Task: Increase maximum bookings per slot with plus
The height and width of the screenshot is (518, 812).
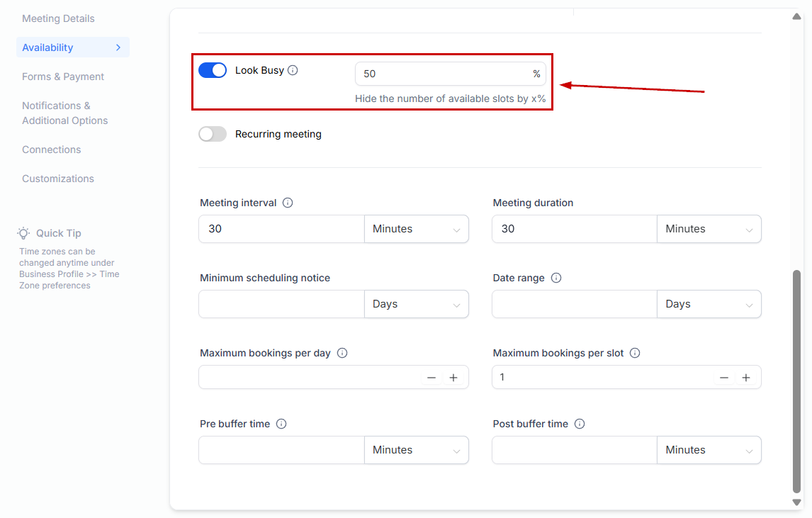Action: (746, 378)
